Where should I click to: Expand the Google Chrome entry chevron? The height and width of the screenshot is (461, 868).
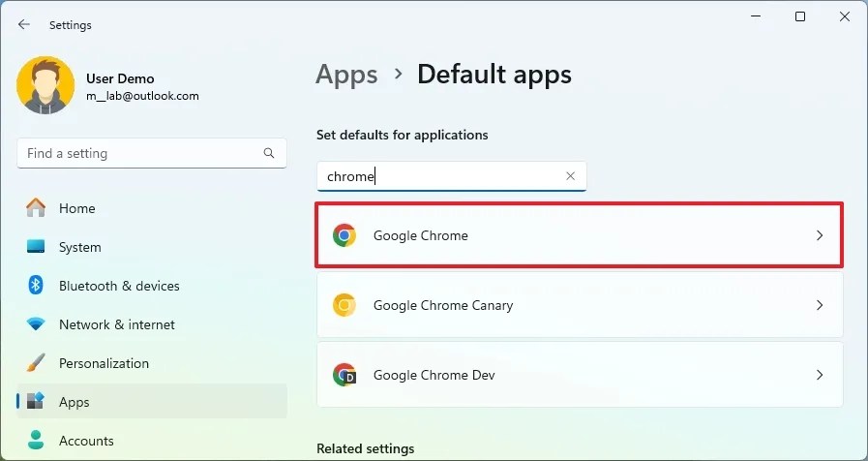click(820, 235)
